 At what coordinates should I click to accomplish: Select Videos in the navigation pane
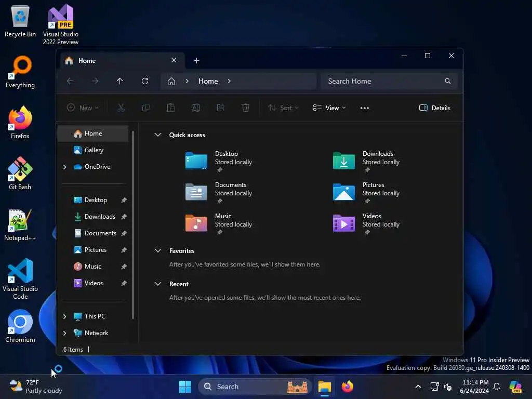click(x=93, y=283)
